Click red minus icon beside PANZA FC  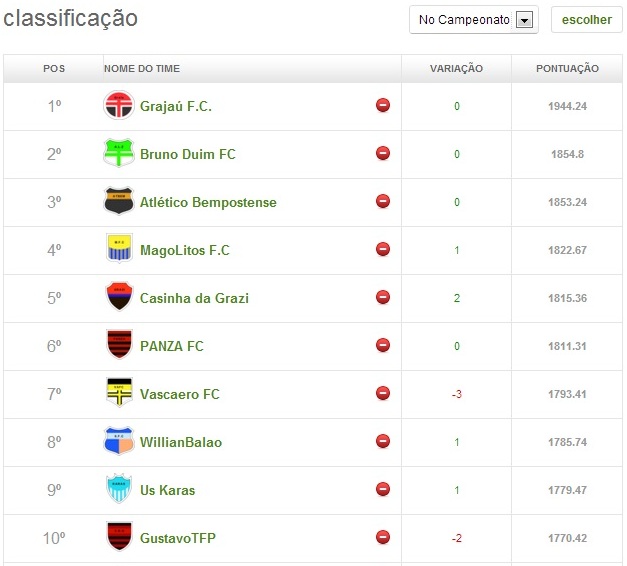(x=383, y=346)
